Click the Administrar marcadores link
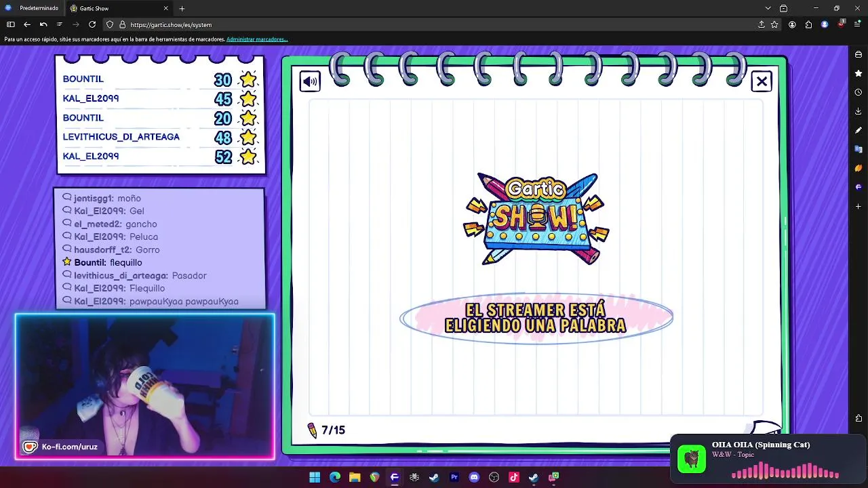The image size is (868, 488). coord(257,39)
